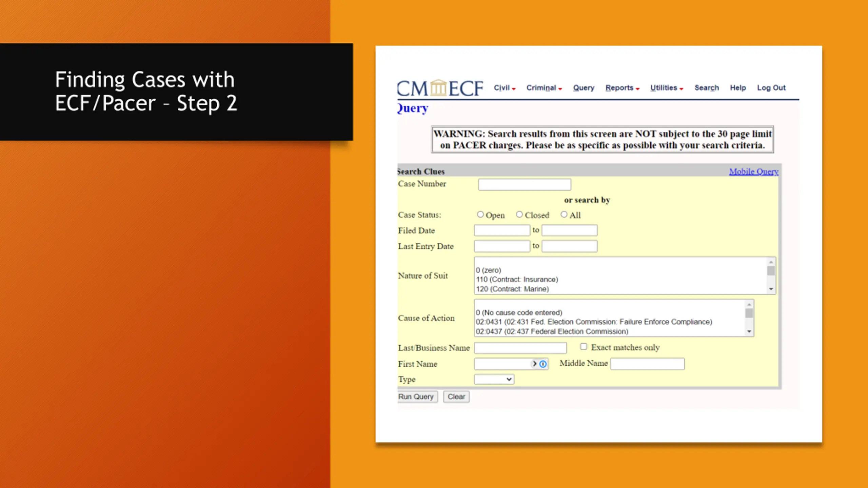Open the Reports dropdown menu

tap(623, 88)
